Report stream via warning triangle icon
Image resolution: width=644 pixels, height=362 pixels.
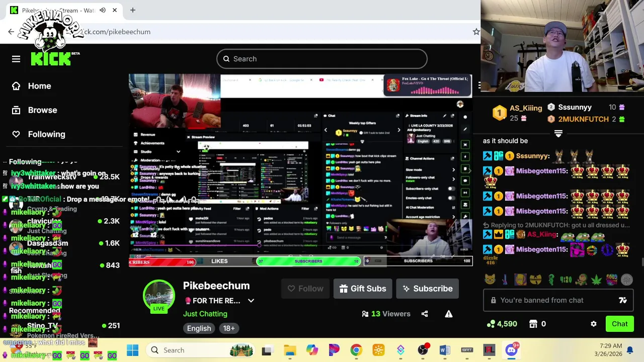pos(449,314)
